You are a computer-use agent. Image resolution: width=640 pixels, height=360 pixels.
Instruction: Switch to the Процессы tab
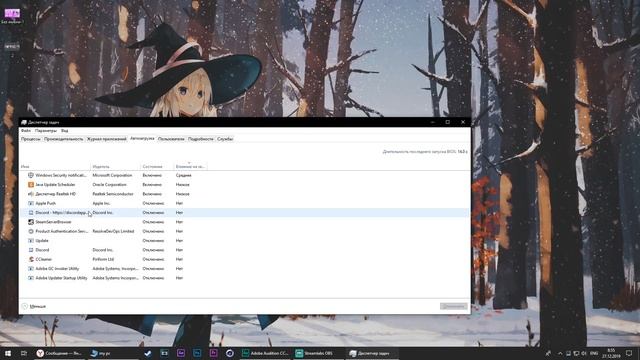click(31, 139)
